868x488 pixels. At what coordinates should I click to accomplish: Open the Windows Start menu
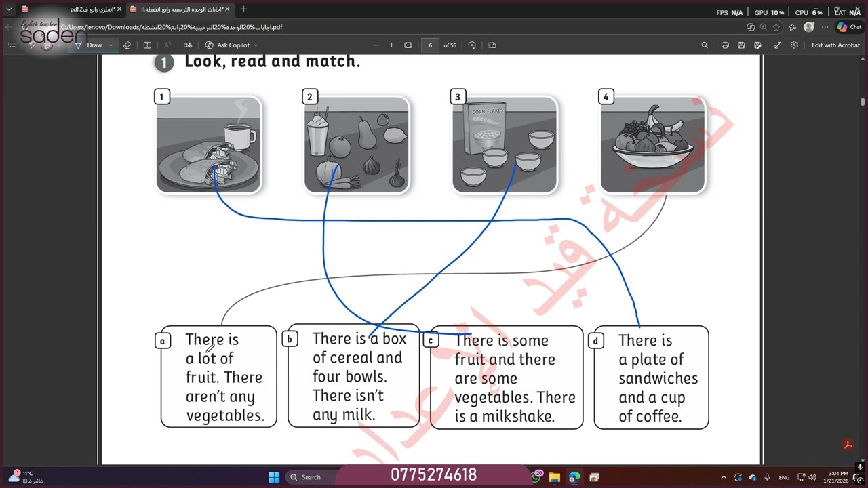pos(274,477)
